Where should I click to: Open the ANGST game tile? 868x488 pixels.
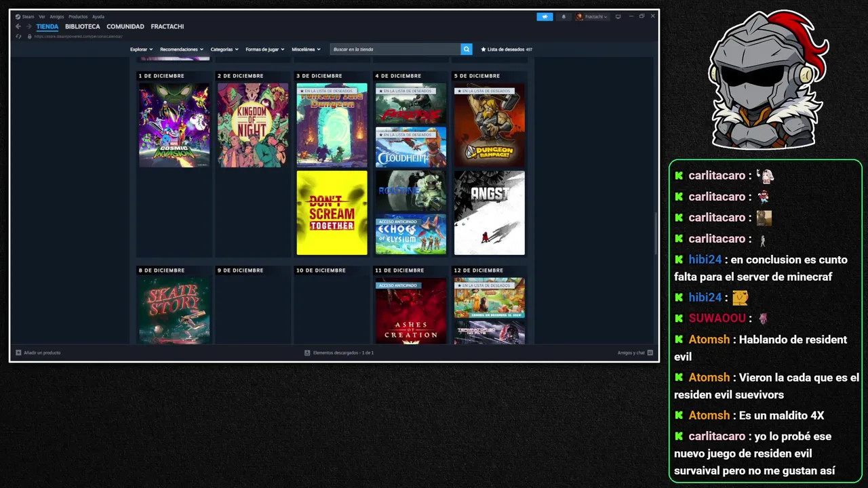490,213
